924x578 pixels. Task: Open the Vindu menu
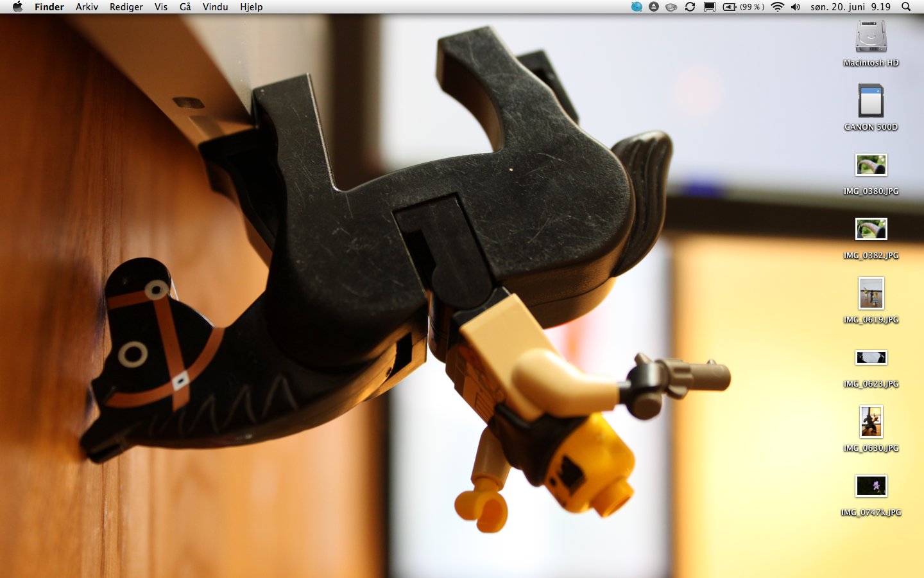pos(216,6)
